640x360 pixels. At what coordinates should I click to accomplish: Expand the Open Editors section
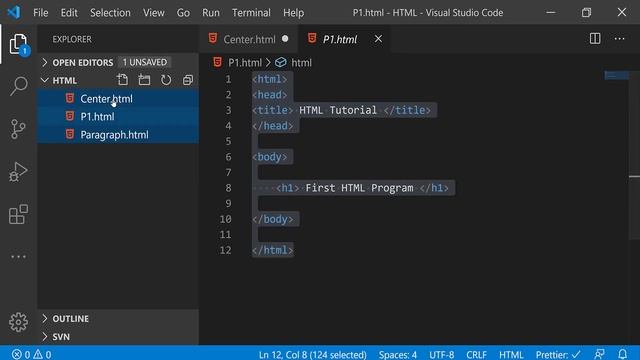click(82, 62)
